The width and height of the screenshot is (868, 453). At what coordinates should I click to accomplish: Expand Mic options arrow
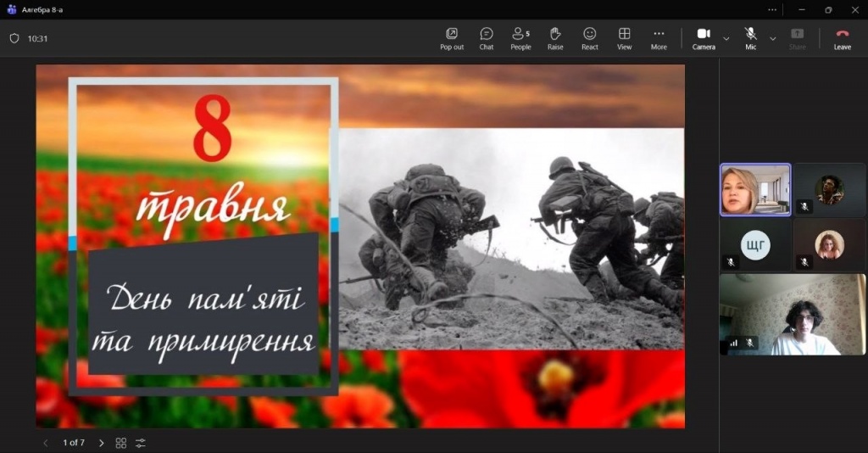[773, 39]
